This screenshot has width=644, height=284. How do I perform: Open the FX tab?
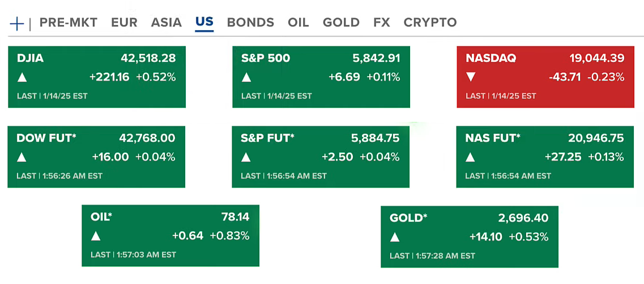[x=381, y=23]
